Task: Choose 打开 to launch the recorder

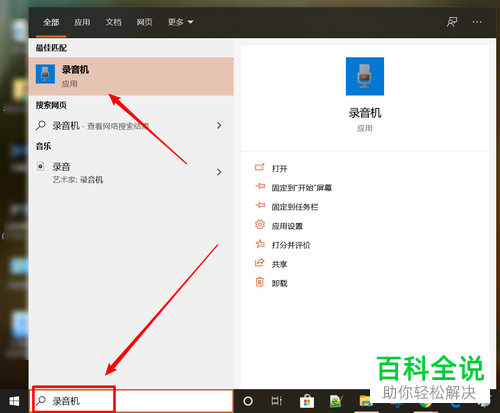Action: click(x=279, y=169)
